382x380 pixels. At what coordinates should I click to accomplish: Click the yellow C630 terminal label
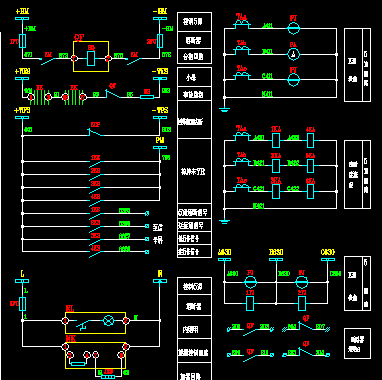328,252
